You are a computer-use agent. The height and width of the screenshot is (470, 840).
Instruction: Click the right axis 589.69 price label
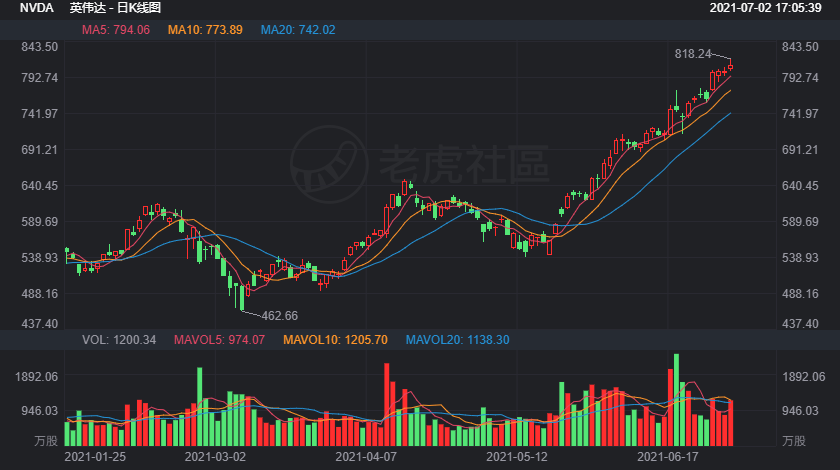[800, 222]
